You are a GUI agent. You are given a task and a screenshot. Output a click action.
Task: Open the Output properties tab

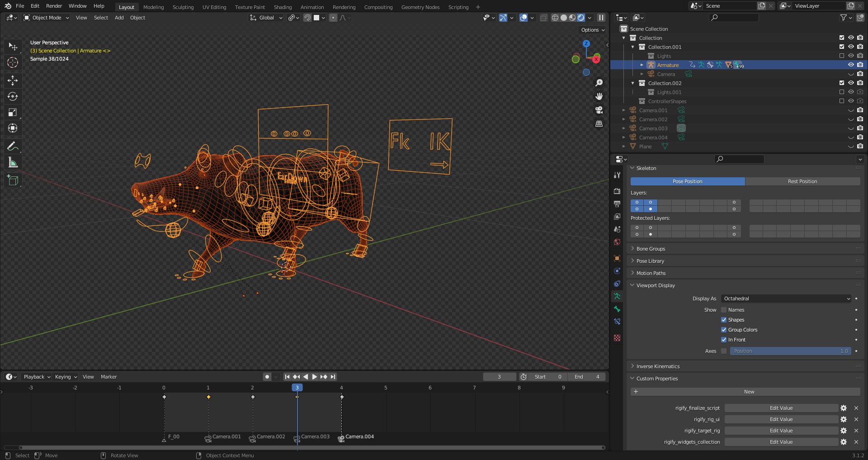click(617, 204)
